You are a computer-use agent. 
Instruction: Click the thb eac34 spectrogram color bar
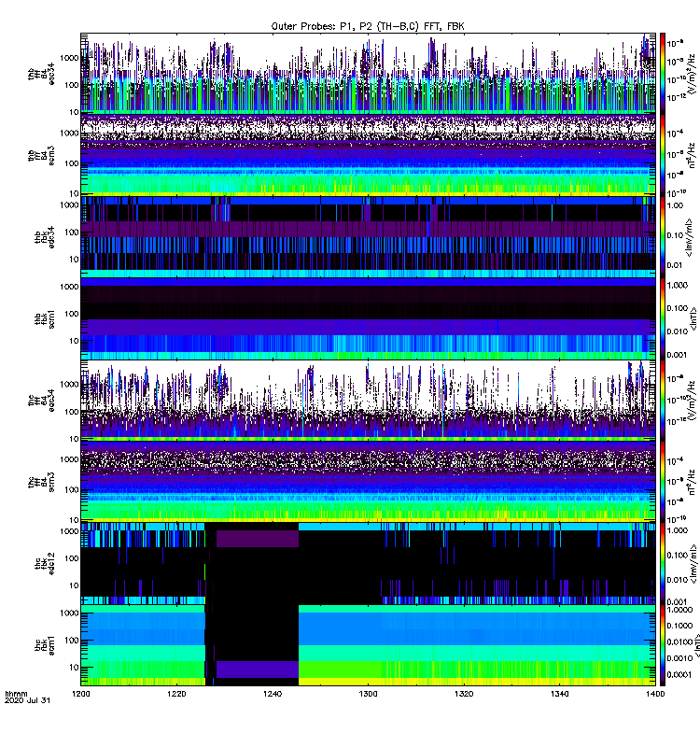pyautogui.click(x=662, y=74)
